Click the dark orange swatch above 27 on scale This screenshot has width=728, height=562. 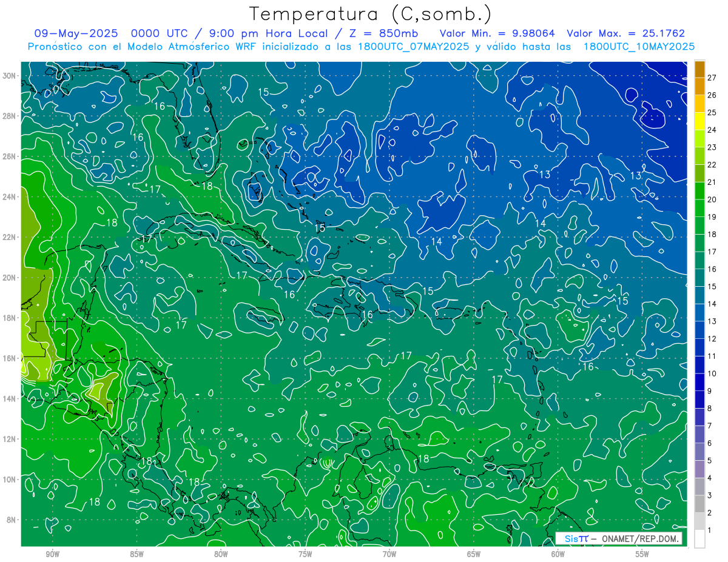[x=699, y=69]
